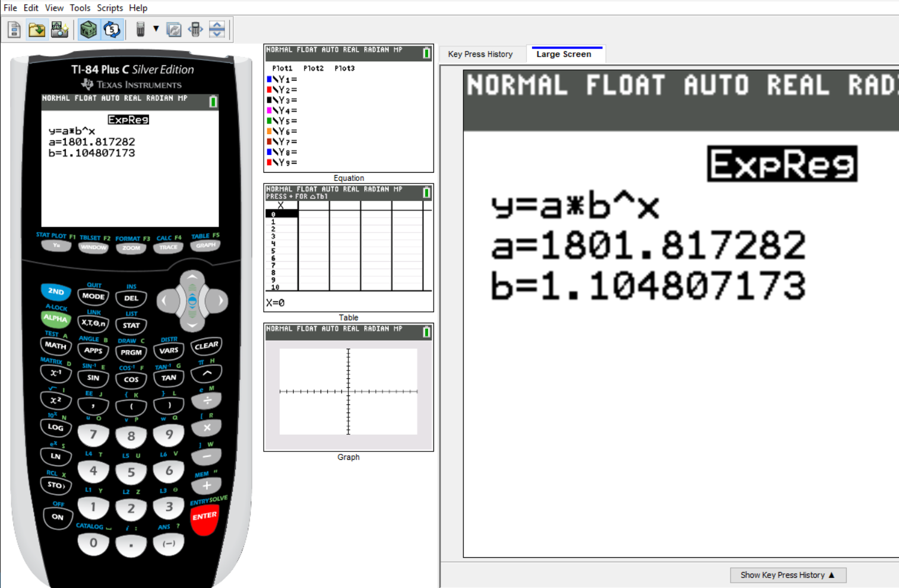Viewport: 899px width, 588px height.
Task: Open the View menu
Action: 54,8
